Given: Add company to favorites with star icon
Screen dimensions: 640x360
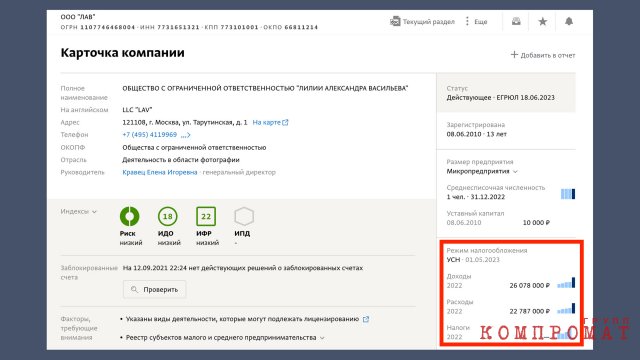Looking at the screenshot, I should pos(542,21).
